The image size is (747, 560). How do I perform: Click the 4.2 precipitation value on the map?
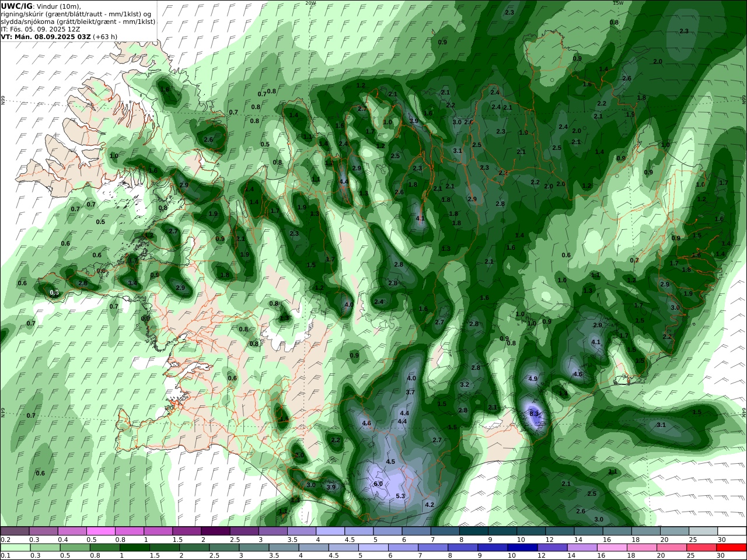pos(430,505)
